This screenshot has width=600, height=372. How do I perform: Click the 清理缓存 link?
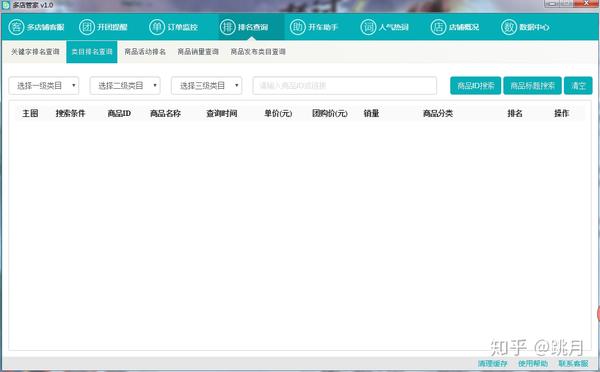492,364
